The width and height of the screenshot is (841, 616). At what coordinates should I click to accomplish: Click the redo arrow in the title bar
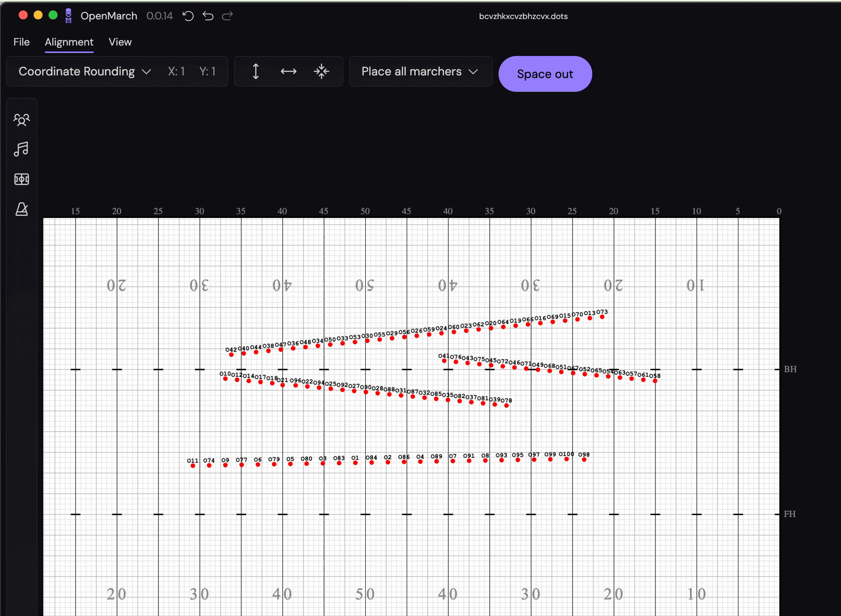tap(227, 16)
